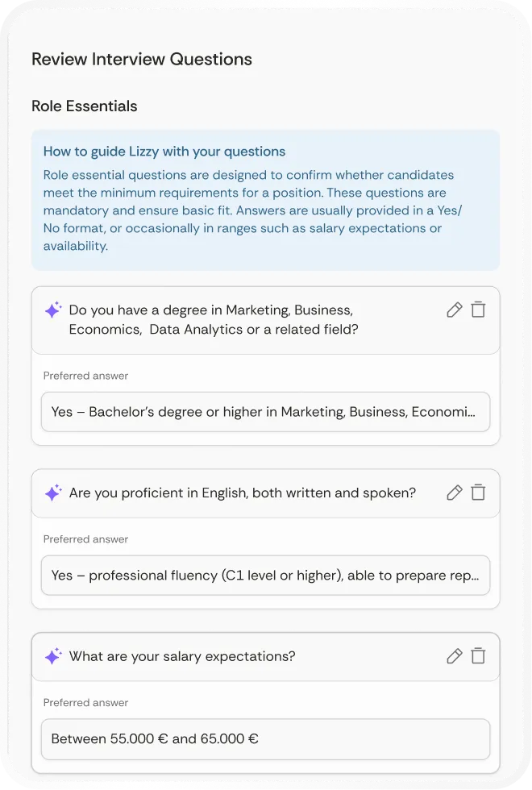The height and width of the screenshot is (790, 532).
Task: Delete the degree requirement question
Action: pyautogui.click(x=478, y=310)
